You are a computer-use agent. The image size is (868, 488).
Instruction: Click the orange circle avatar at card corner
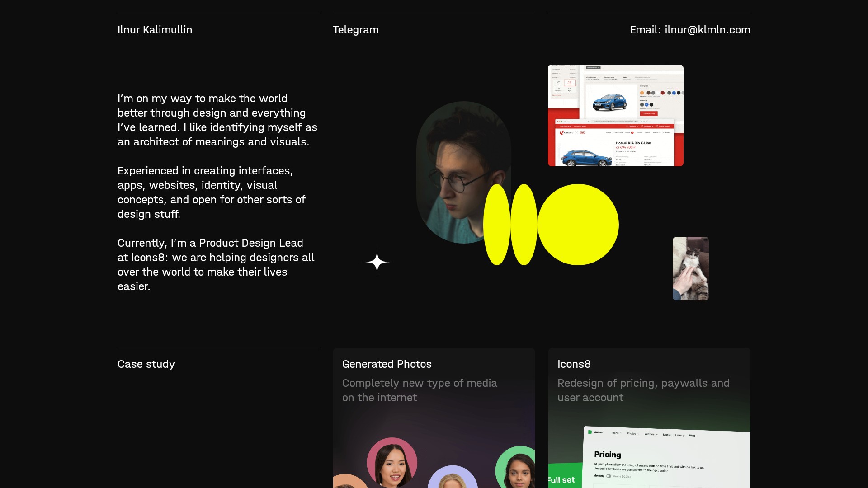tap(347, 482)
